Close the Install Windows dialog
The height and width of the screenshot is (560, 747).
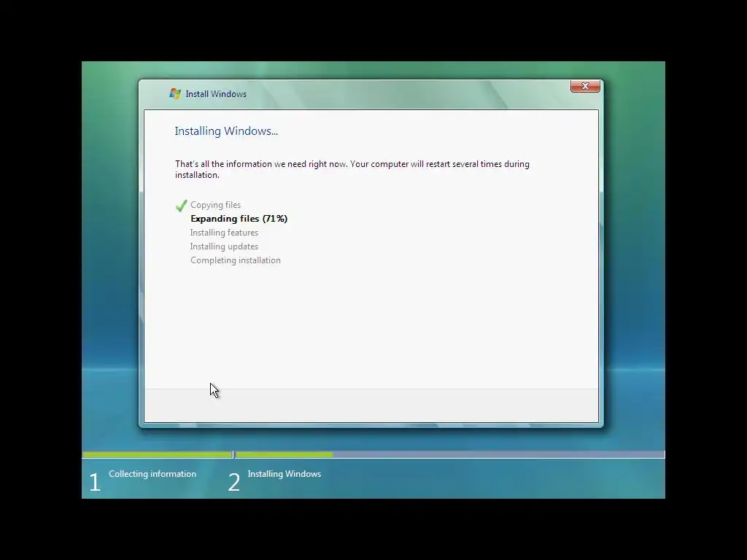point(585,86)
